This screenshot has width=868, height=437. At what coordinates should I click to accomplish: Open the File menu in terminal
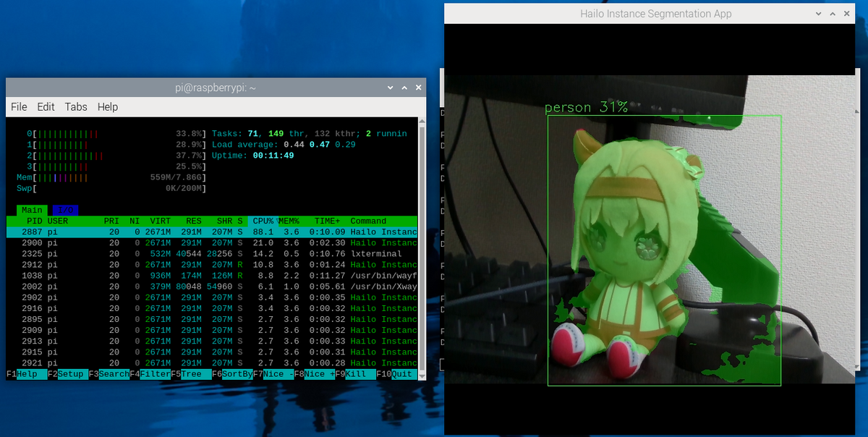point(19,106)
